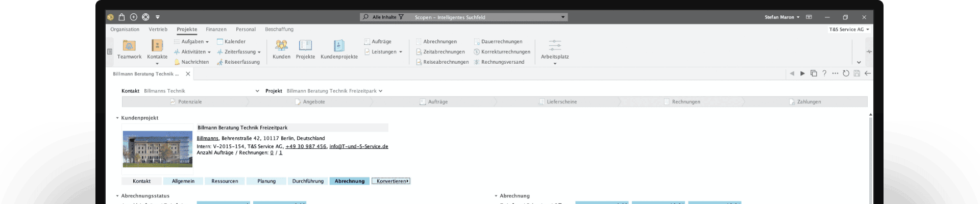Open the Projekte overview
The image size is (980, 204).
(305, 49)
